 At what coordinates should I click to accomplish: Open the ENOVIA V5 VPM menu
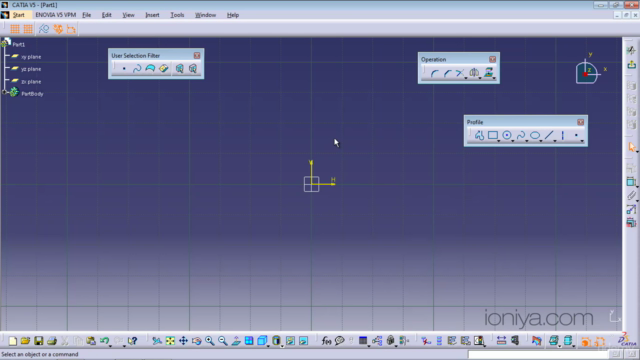(x=56, y=15)
